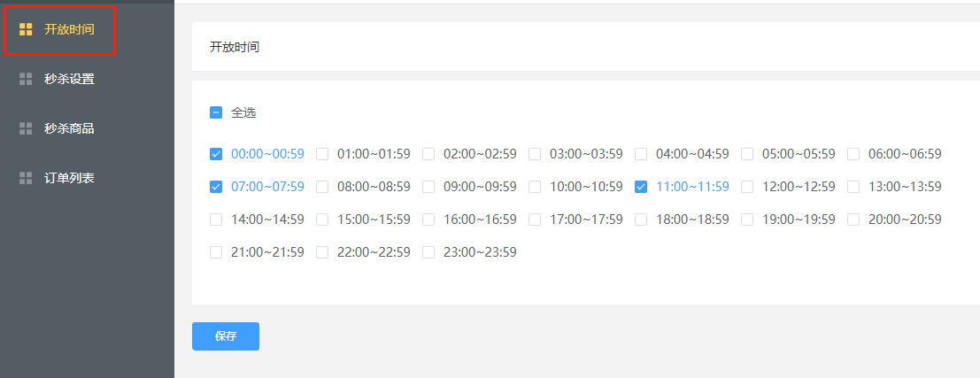Select the 06:00~06:59 time slot
The width and height of the screenshot is (980, 378).
pyautogui.click(x=853, y=154)
